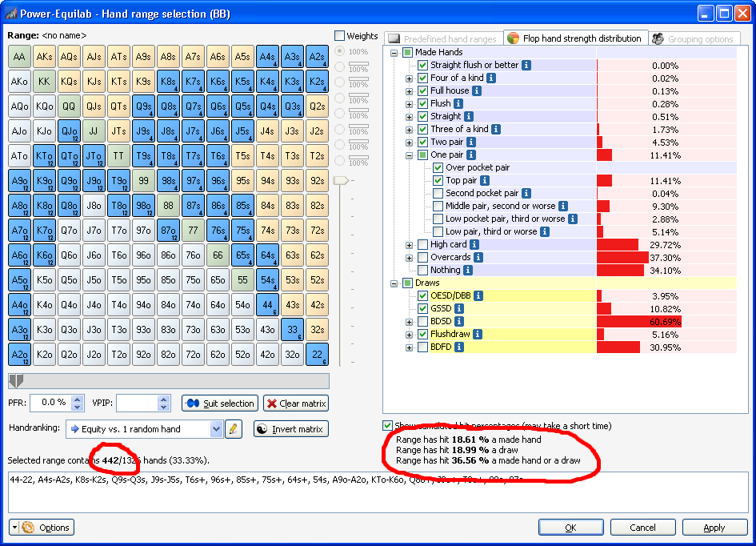Open the Grouping options tab
This screenshot has width=756, height=546.
(694, 38)
